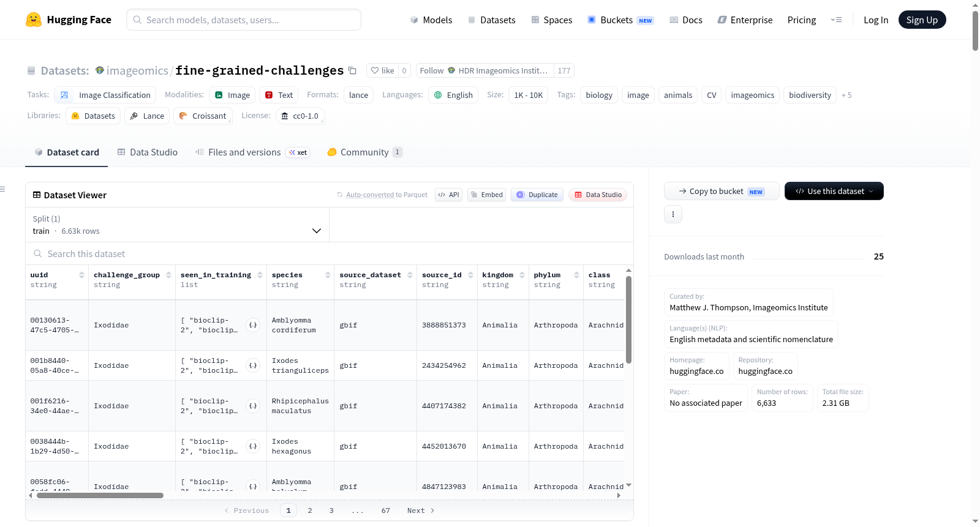Click the page's vertical scrollbar thumb
The image size is (980, 527).
point(975,31)
